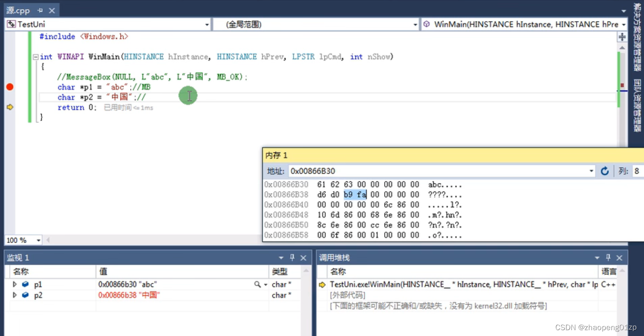The image size is (644, 336).
Task: Click the call stack current frame arrow
Action: (x=322, y=285)
